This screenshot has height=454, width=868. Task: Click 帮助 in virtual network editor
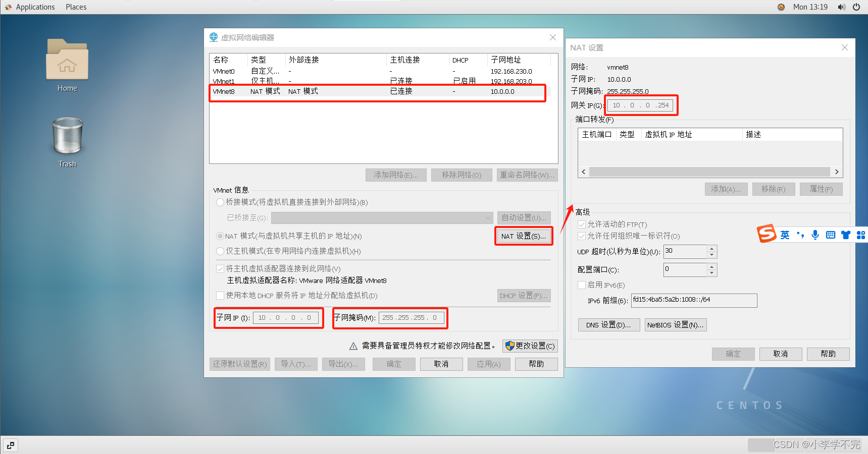[536, 364]
